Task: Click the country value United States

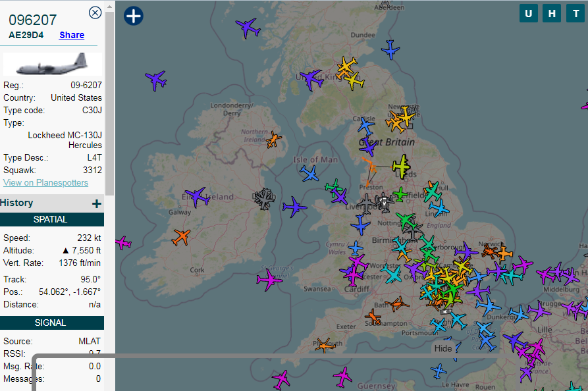Action: pos(76,97)
